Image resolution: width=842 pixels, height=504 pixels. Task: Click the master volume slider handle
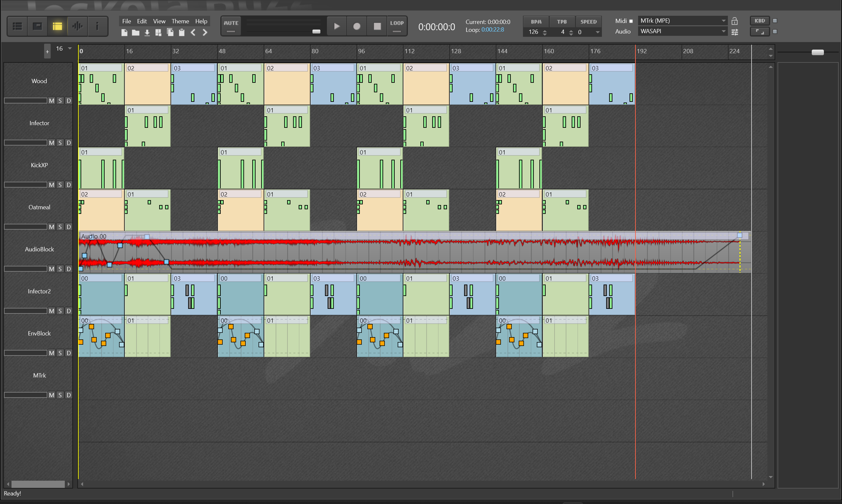316,32
